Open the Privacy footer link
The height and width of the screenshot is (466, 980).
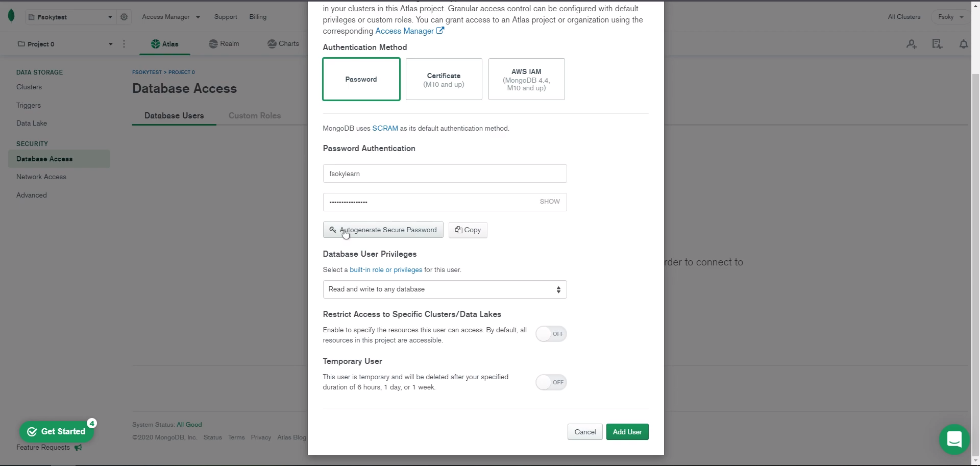261,437
